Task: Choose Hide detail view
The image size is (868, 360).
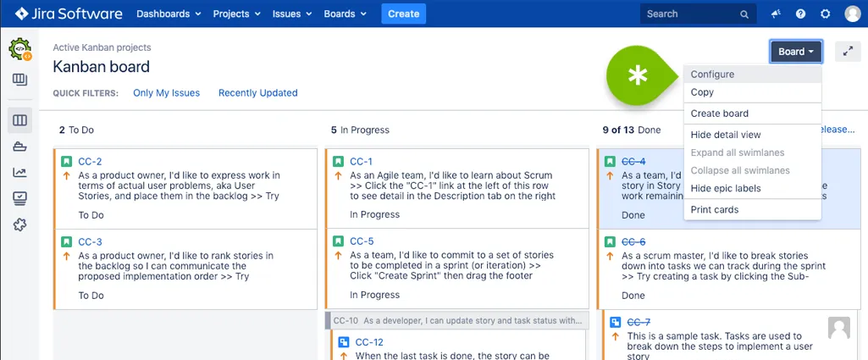Action: tap(752, 135)
